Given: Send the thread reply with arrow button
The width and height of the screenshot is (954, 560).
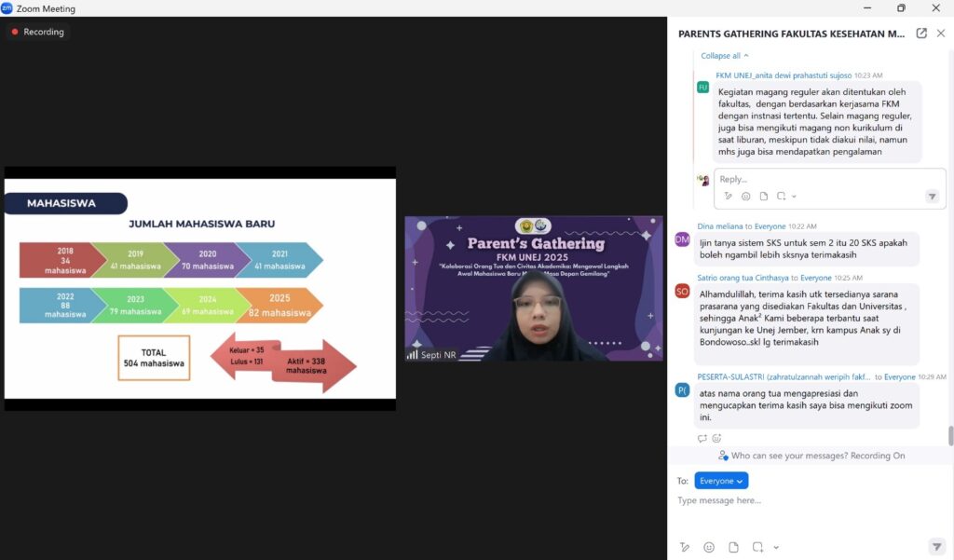Looking at the screenshot, I should tap(932, 197).
